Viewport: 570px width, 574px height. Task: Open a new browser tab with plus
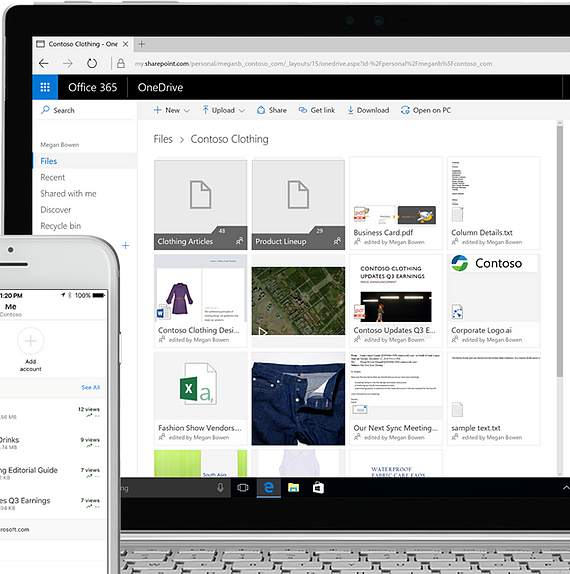pyautogui.click(x=142, y=44)
